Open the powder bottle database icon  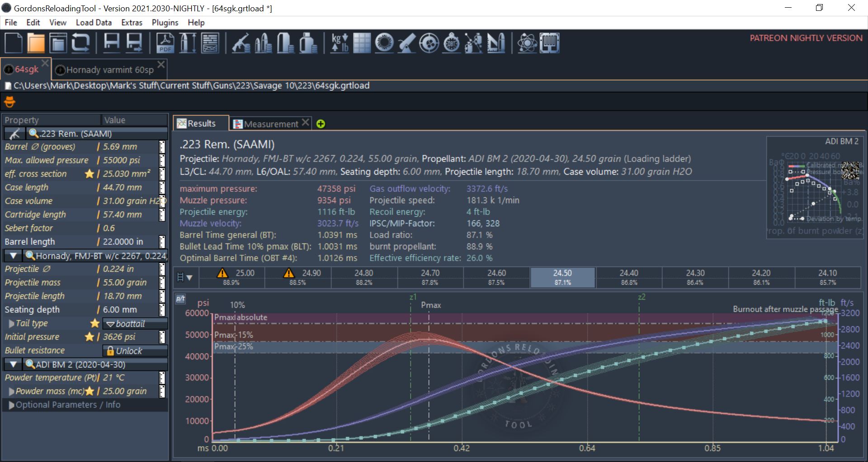pos(308,43)
